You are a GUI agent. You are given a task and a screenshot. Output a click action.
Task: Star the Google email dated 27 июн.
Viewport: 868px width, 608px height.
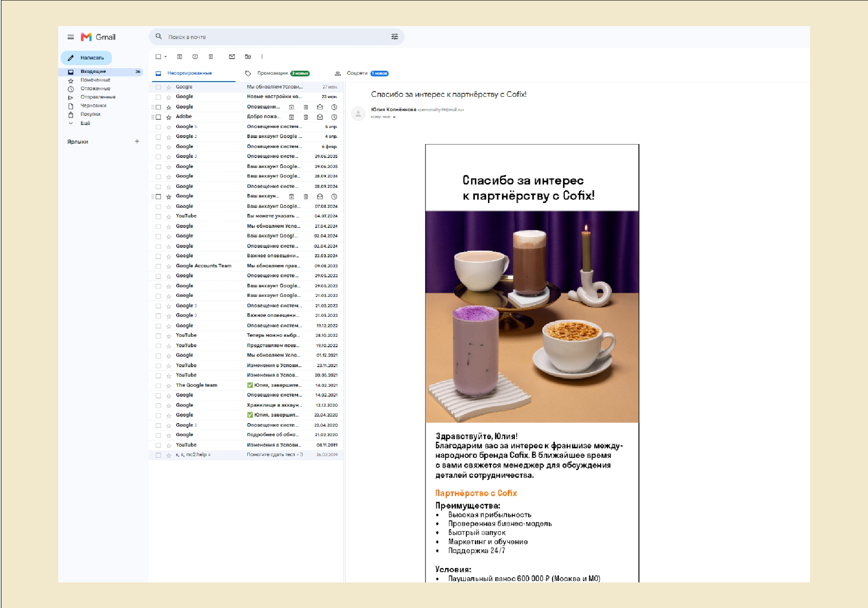(169, 87)
